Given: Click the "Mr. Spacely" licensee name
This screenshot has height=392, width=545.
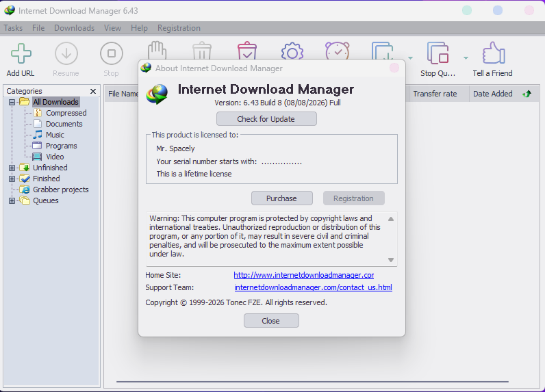Looking at the screenshot, I should [175, 148].
